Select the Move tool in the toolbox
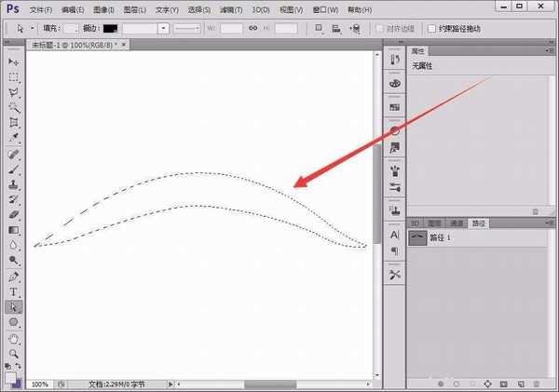This screenshot has width=559, height=392. (x=14, y=61)
